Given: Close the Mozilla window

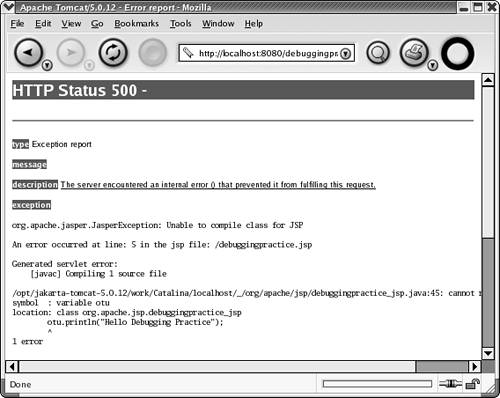Looking at the screenshot, I should tap(492, 7).
